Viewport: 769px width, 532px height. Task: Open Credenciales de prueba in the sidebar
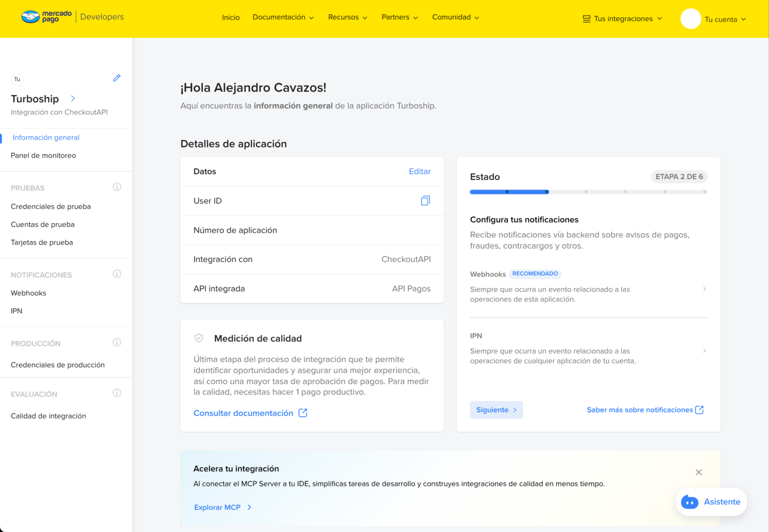tap(51, 207)
